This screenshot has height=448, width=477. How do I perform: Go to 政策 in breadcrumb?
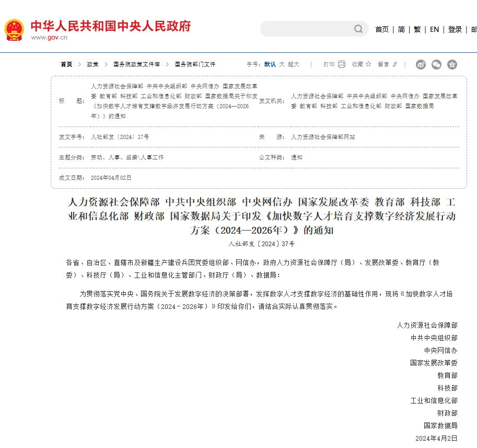tap(93, 64)
